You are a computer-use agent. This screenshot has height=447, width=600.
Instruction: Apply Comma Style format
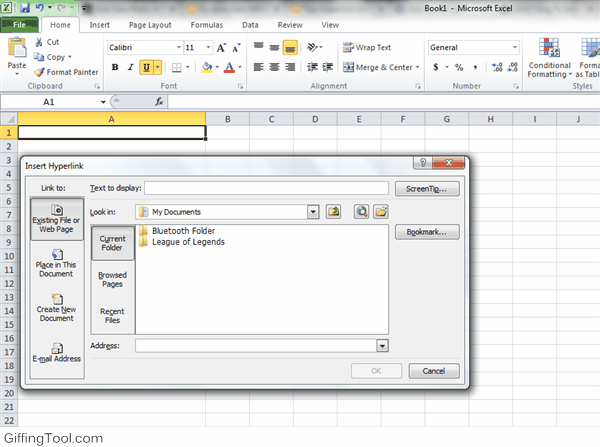(475, 67)
